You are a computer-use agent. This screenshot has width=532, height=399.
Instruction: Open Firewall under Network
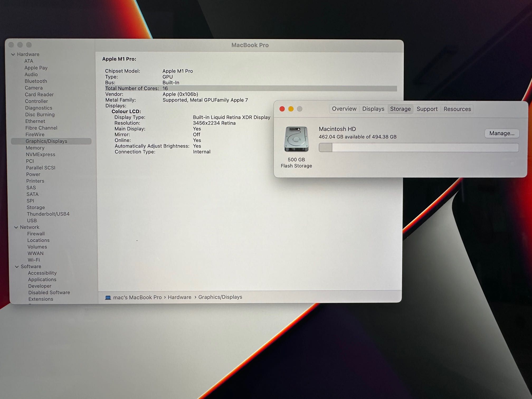point(36,234)
